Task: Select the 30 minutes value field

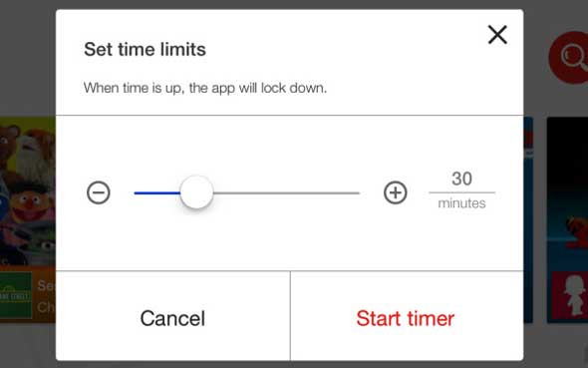Action: click(x=461, y=179)
